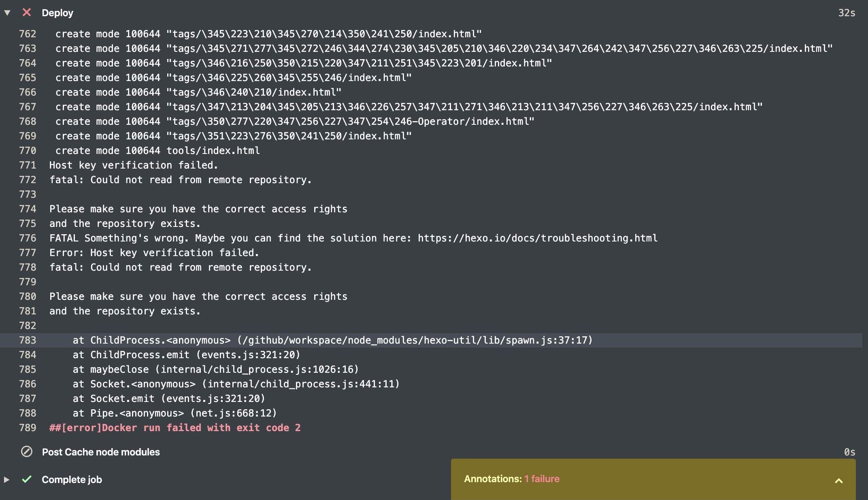Image resolution: width=868 pixels, height=500 pixels.
Task: Expand the Complete job step
Action: point(6,479)
